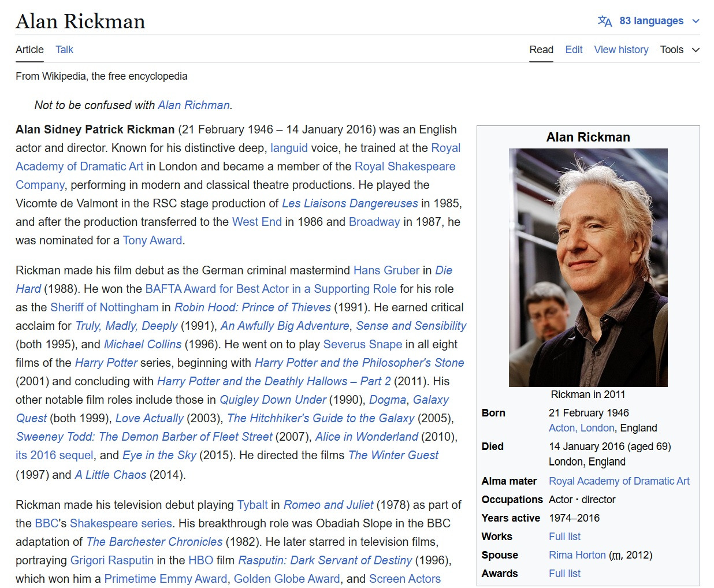Open Harry Potter and the Philosopher's Stone link
Viewport: 714px width, 588px height.
pyautogui.click(x=359, y=363)
